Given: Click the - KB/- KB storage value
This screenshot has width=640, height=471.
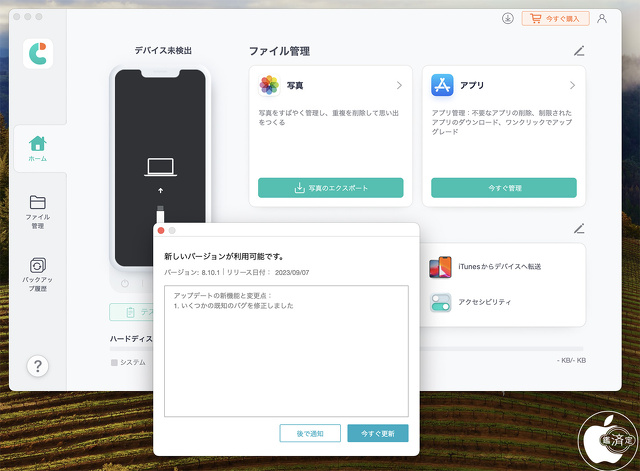Looking at the screenshot, I should [571, 360].
